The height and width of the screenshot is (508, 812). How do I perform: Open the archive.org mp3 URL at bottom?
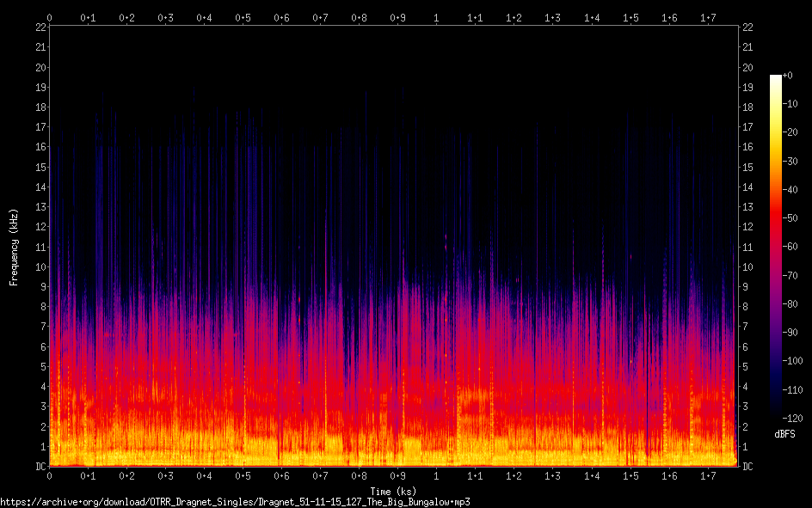(235, 501)
